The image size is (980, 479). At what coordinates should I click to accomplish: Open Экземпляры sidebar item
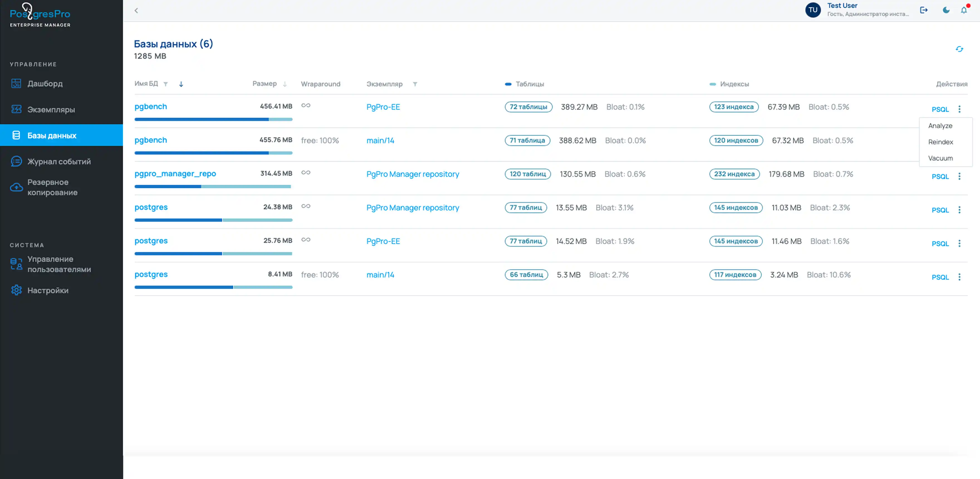tap(51, 109)
